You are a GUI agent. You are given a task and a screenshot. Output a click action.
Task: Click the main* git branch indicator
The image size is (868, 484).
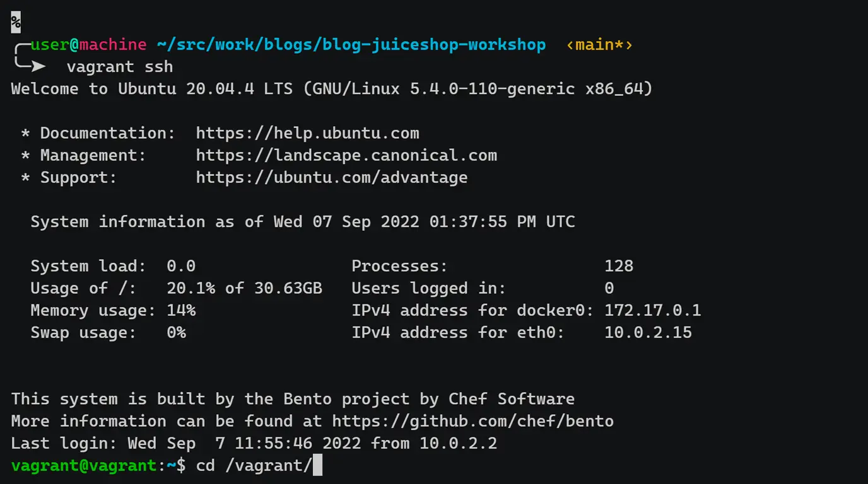click(x=599, y=45)
